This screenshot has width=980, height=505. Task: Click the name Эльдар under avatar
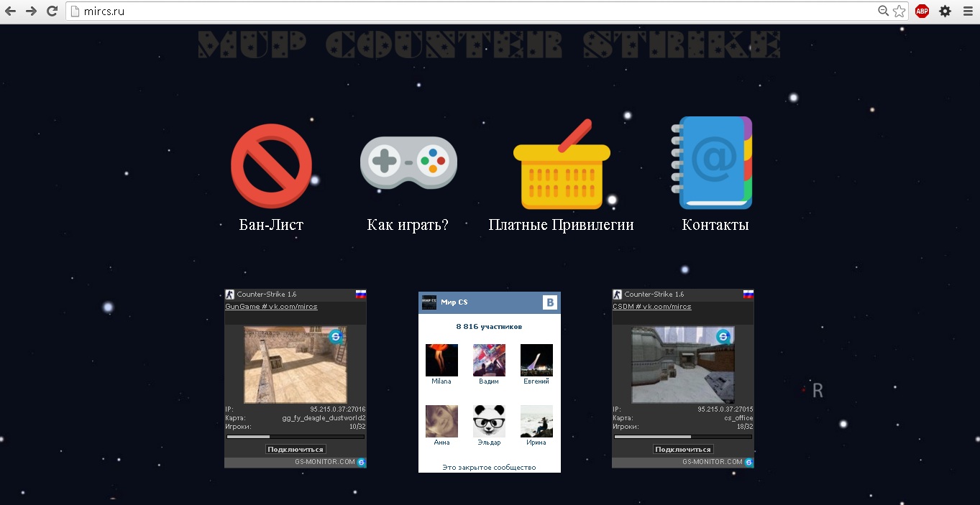489,443
